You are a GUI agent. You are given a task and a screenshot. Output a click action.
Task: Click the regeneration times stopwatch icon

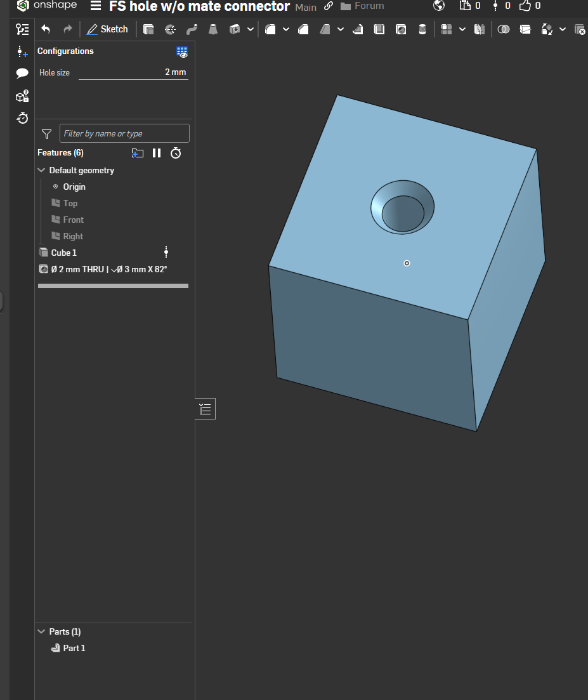(x=176, y=153)
